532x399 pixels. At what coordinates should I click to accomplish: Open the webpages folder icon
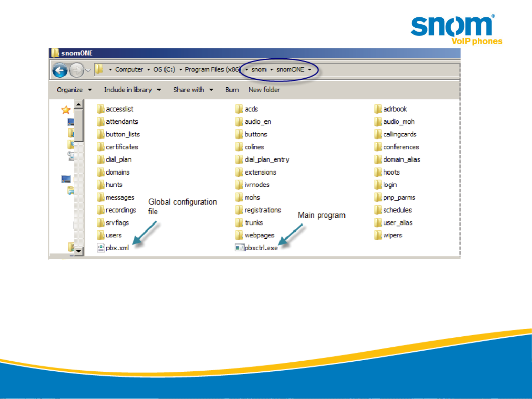pos(239,235)
